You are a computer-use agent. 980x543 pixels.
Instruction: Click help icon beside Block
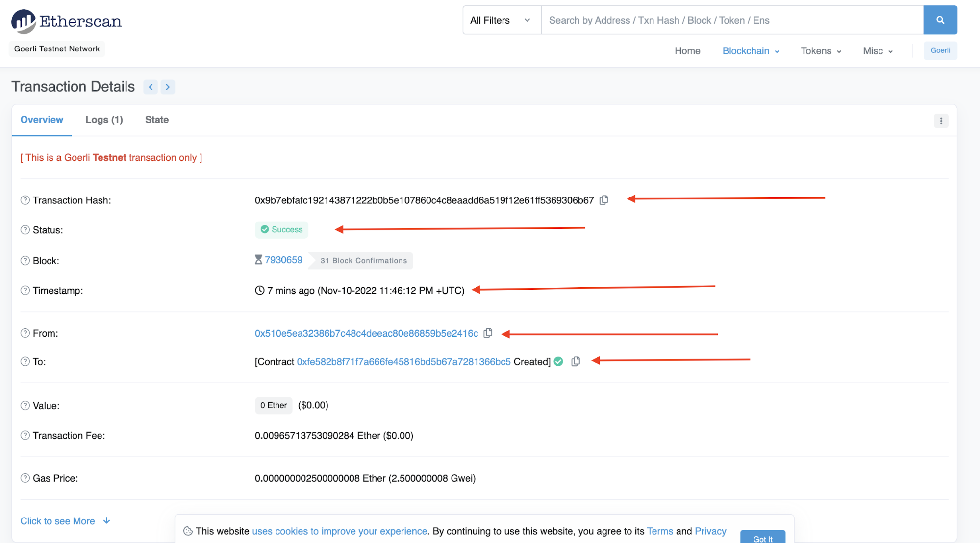(25, 261)
